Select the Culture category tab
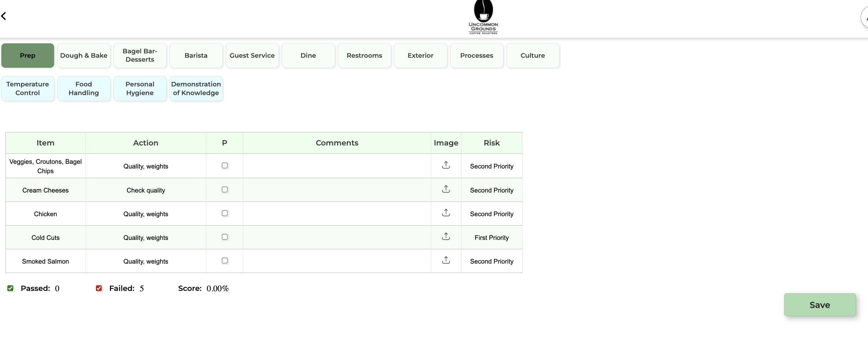The width and height of the screenshot is (868, 337). pos(532,55)
